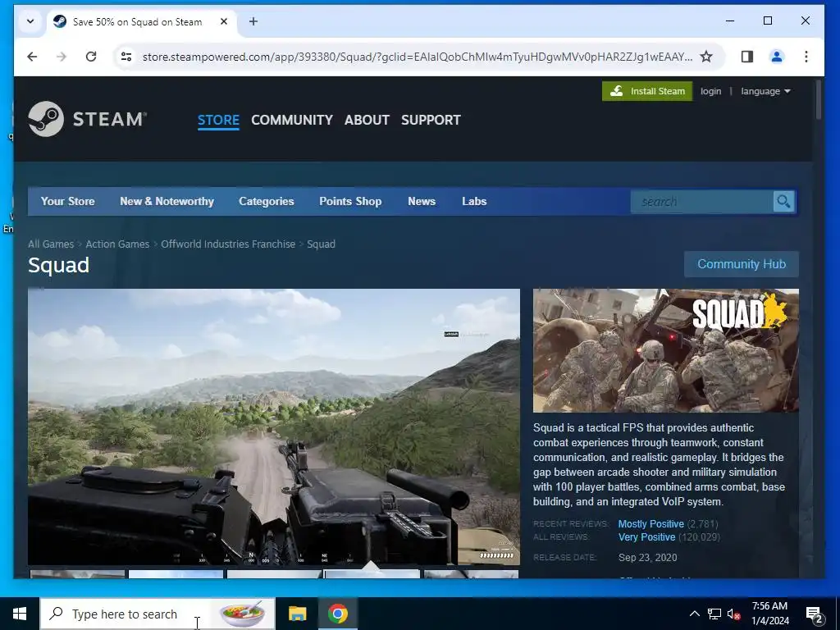Close the Squad on Steam tab
Image resolution: width=840 pixels, height=630 pixels.
click(224, 21)
